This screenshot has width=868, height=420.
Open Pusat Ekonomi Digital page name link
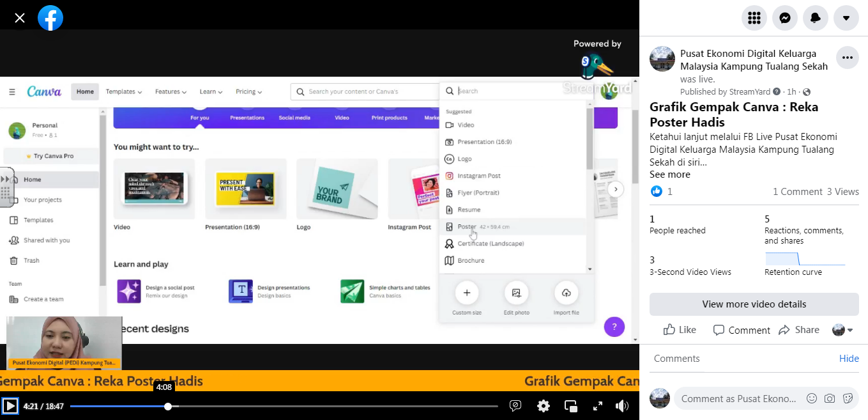(x=754, y=60)
